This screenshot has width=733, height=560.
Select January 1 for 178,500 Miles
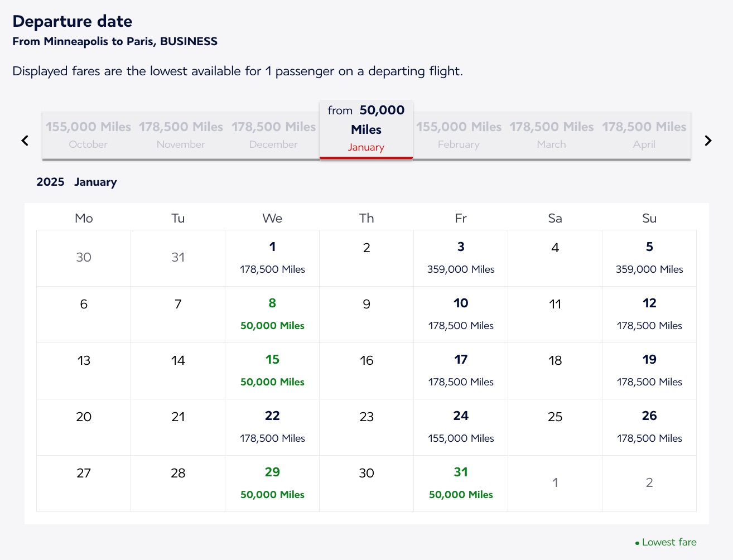[272, 258]
